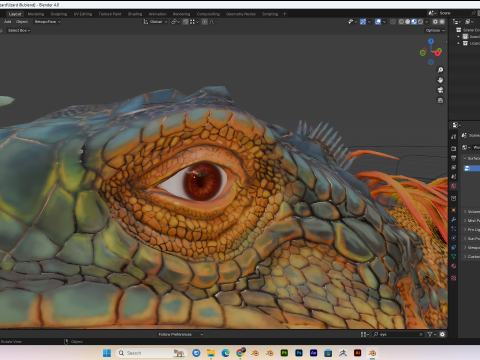Click the 'eye' search field in bottom bar
Image resolution: width=480 pixels, height=360 pixels.
398,334
